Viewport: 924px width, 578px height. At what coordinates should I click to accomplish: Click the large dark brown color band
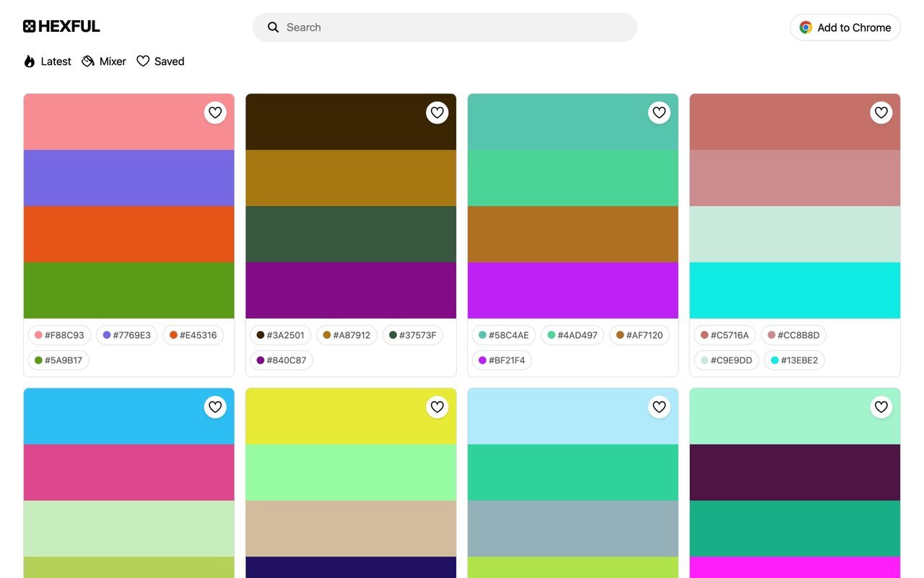351,122
